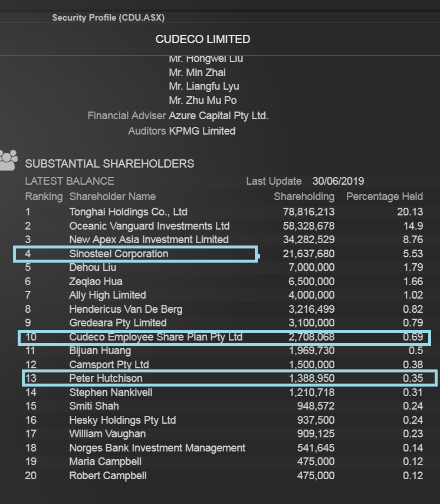Click New Apex Asia Investment Limited
The width and height of the screenshot is (440, 504).
[x=149, y=240]
